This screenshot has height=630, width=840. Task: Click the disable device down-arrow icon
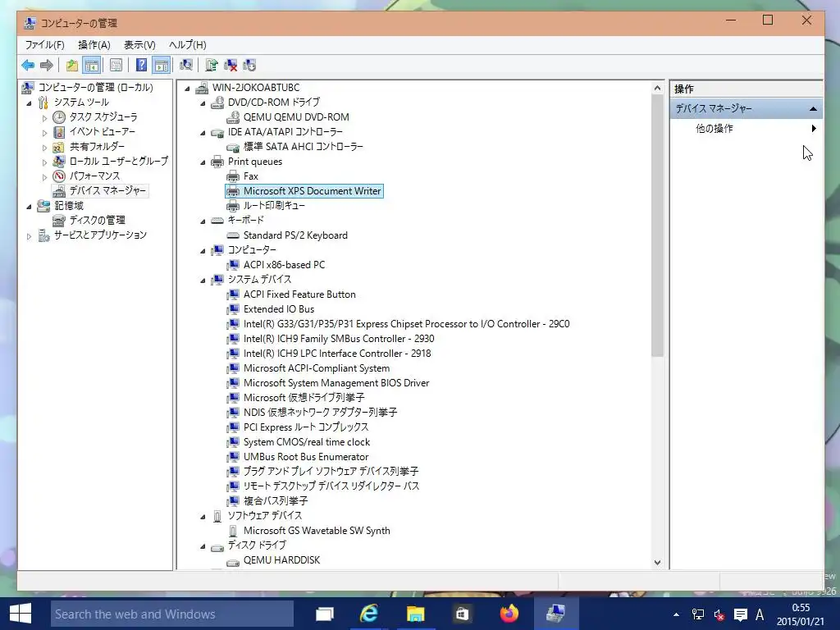(x=249, y=66)
